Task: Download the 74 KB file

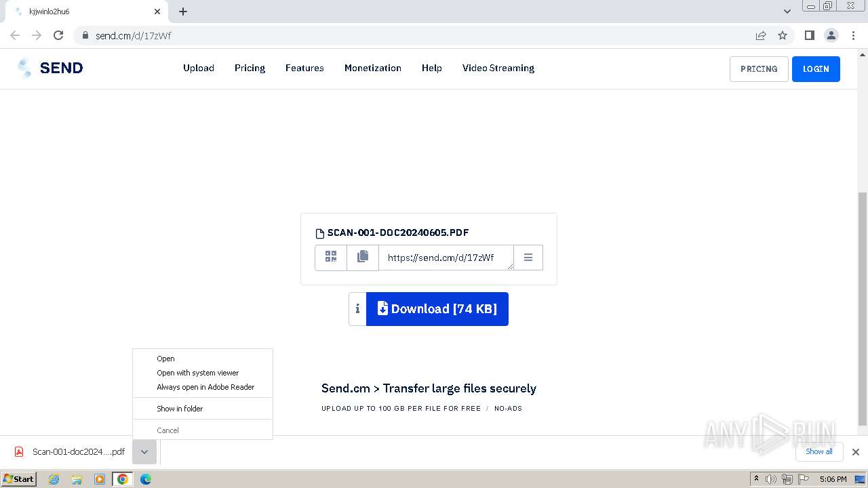Action: tap(437, 309)
